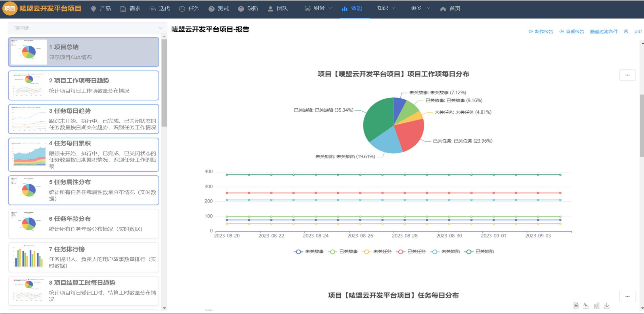Viewport: 644px width, 314px height.
Task: Click the data view document icon
Action: (x=576, y=305)
